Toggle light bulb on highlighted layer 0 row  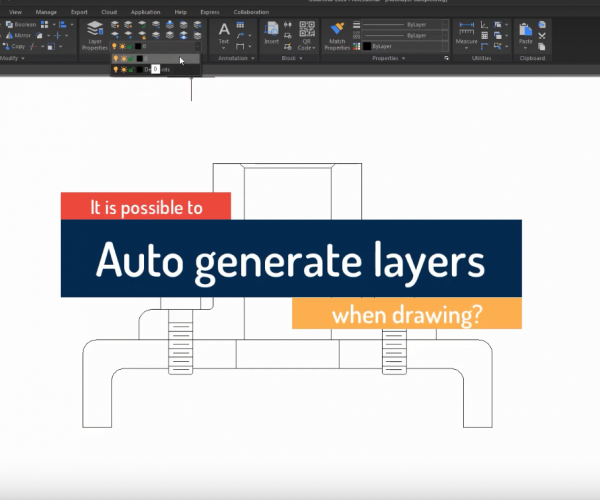pyautogui.click(x=116, y=59)
